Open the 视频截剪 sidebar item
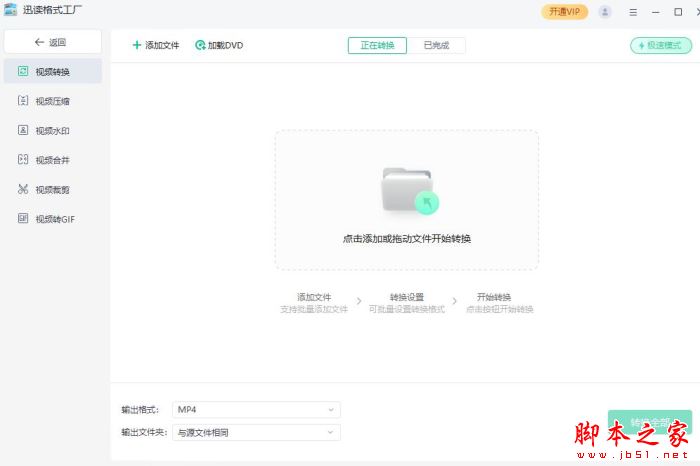700x466 pixels. coord(53,189)
